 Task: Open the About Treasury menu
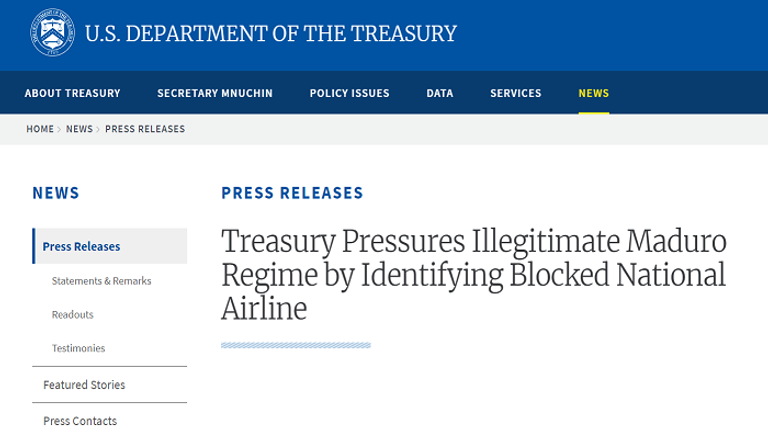72,93
